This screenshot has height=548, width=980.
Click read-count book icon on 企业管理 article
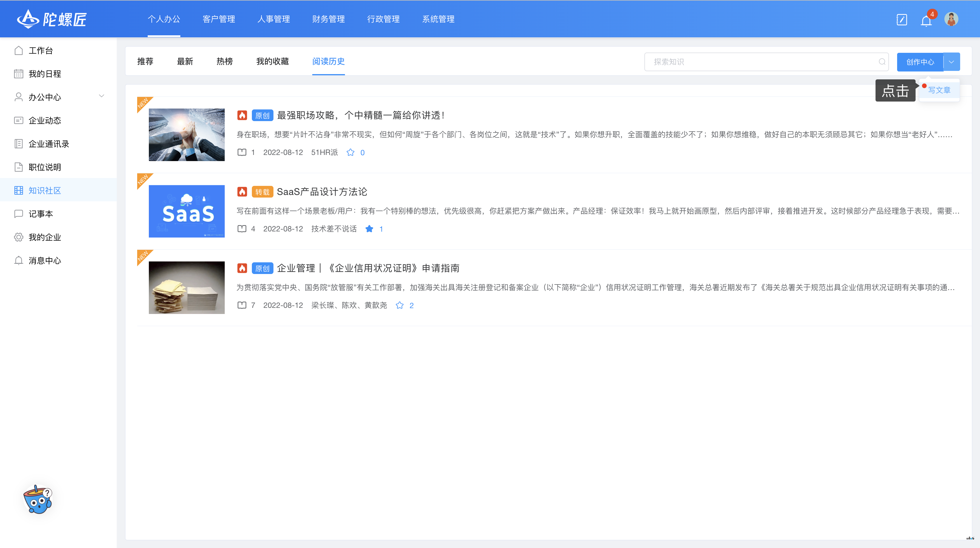point(242,305)
